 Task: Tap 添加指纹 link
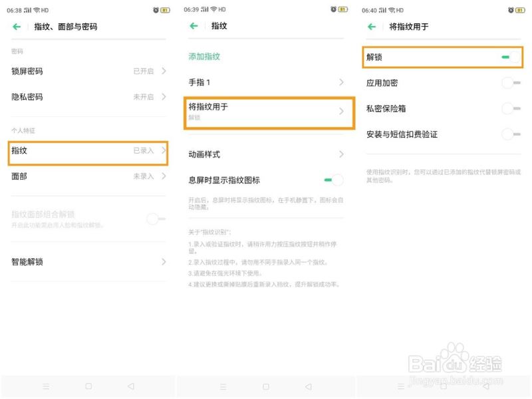204,57
